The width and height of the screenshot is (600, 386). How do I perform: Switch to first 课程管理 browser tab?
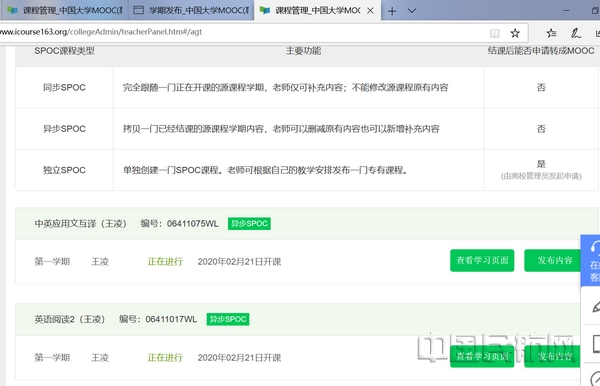click(64, 10)
